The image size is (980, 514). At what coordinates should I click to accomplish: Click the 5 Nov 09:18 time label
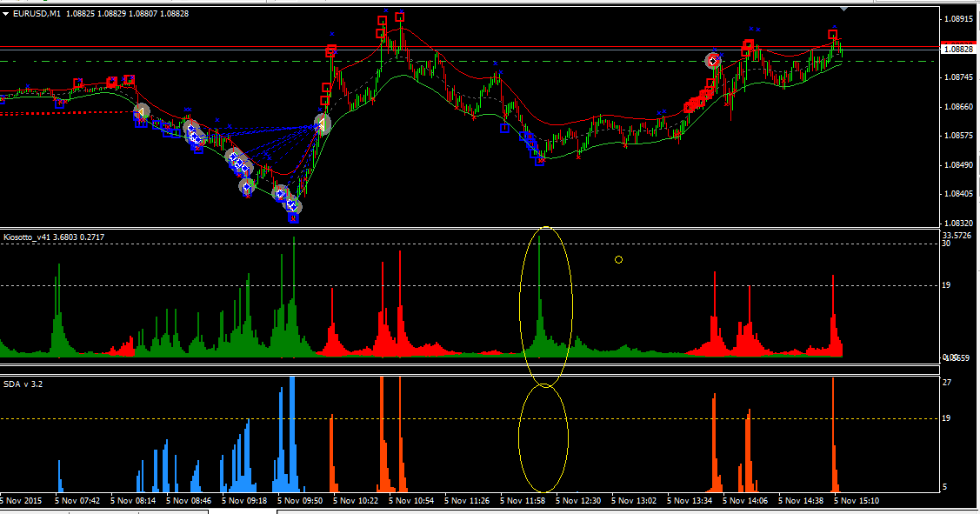(244, 500)
